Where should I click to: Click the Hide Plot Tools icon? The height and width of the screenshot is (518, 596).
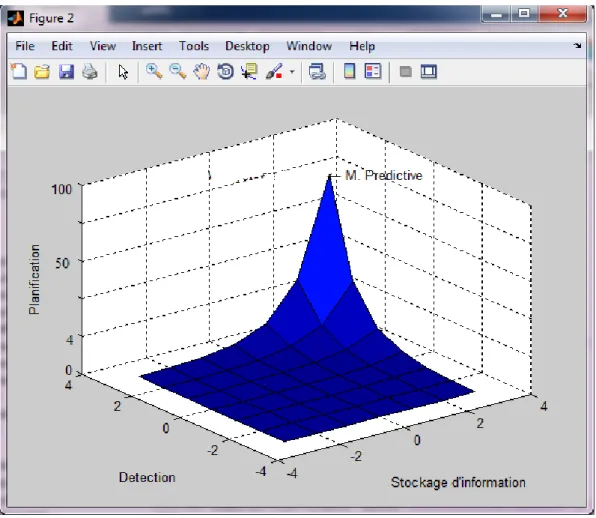click(x=406, y=71)
